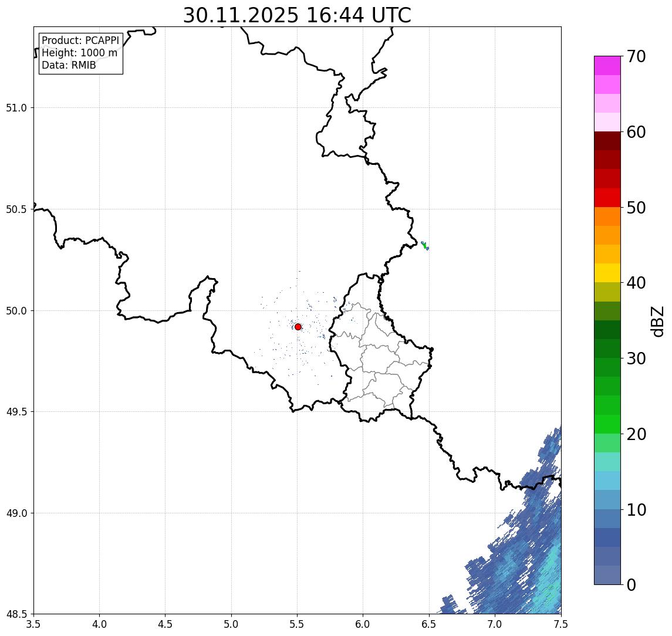Click the 30 tick on the colorbar
Image resolution: width=672 pixels, height=636 pixels.
coord(636,358)
